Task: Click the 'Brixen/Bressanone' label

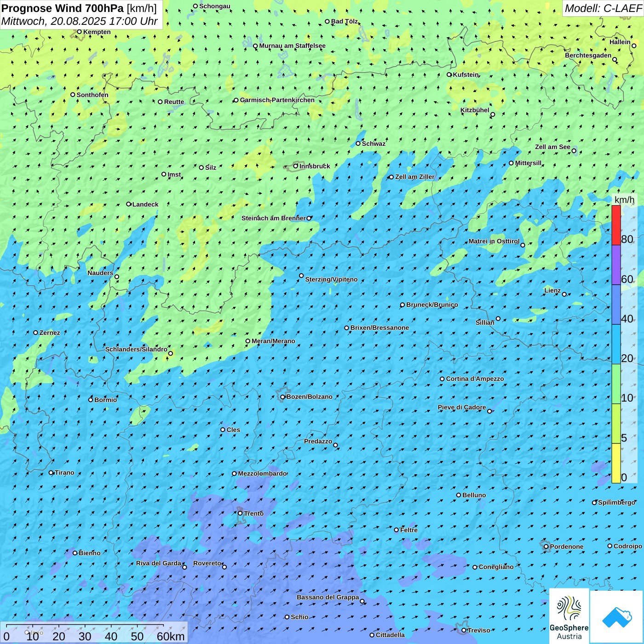Action: point(379,328)
